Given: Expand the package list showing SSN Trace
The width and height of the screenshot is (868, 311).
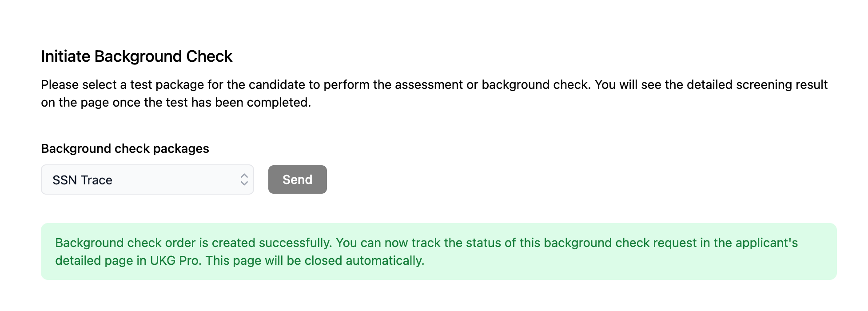Looking at the screenshot, I should pyautogui.click(x=147, y=179).
